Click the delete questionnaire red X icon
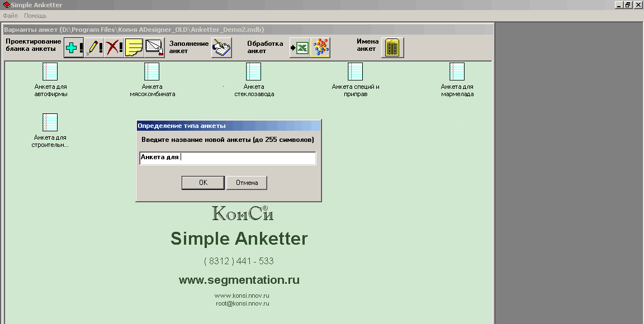The height and width of the screenshot is (324, 644). point(114,47)
